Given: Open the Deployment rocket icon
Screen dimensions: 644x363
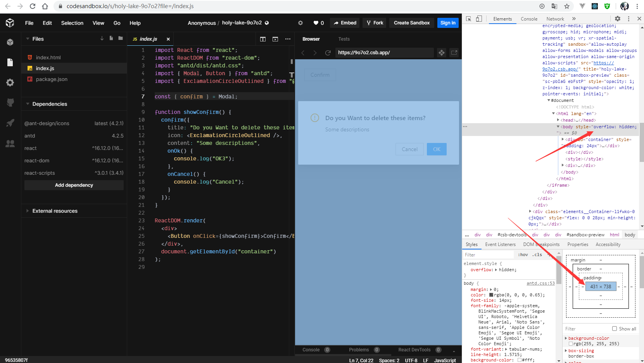Looking at the screenshot, I should tap(10, 123).
